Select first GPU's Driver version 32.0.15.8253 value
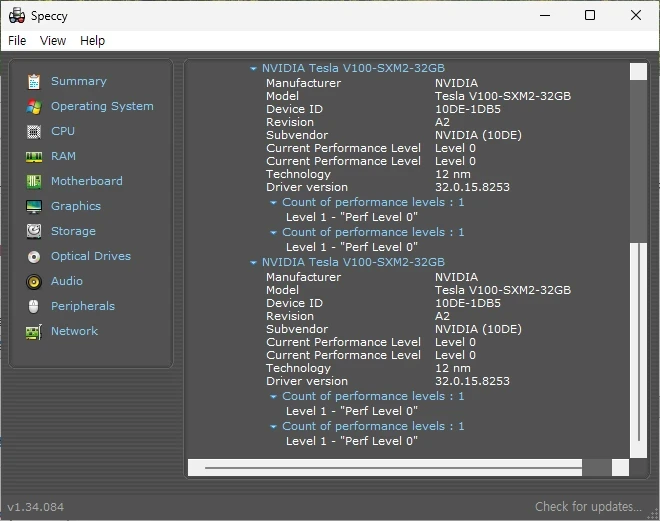This screenshot has width=660, height=521. [x=472, y=187]
